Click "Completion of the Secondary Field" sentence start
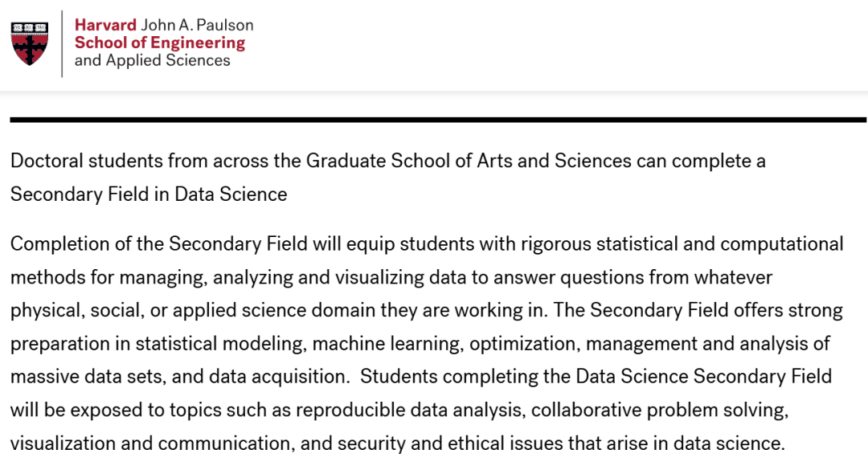The image size is (868, 474). click(x=159, y=243)
